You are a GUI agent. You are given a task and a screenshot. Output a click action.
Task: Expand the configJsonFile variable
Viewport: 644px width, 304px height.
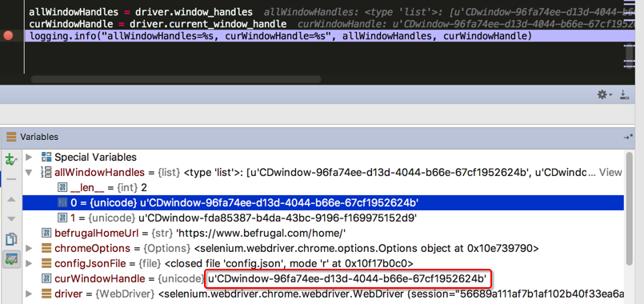(x=28, y=263)
